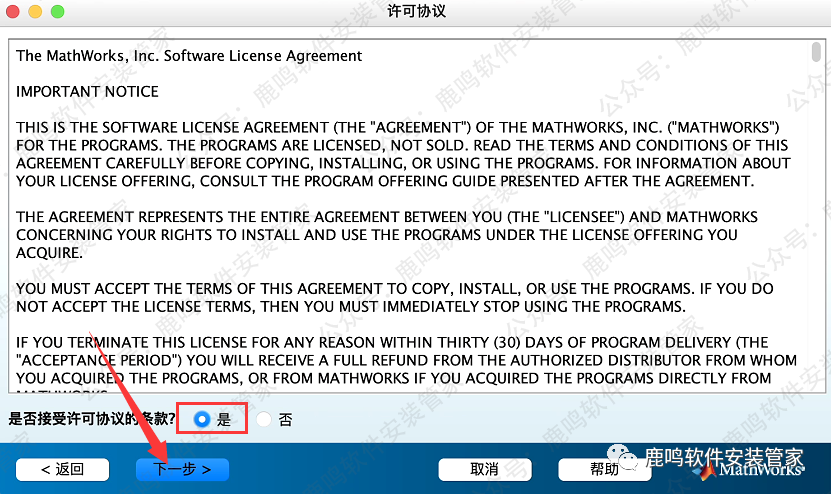Click the license agreement scrollbar thumb
831x494 pixels.
click(x=816, y=52)
